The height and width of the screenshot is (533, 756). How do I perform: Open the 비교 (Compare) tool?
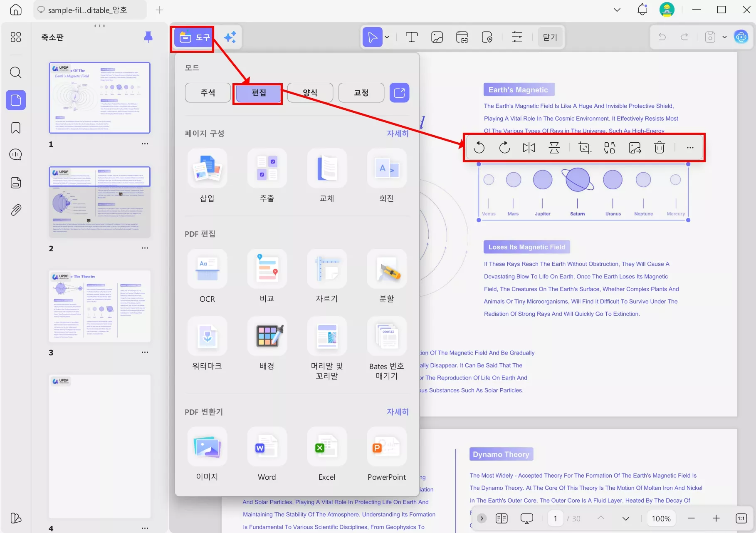point(267,276)
